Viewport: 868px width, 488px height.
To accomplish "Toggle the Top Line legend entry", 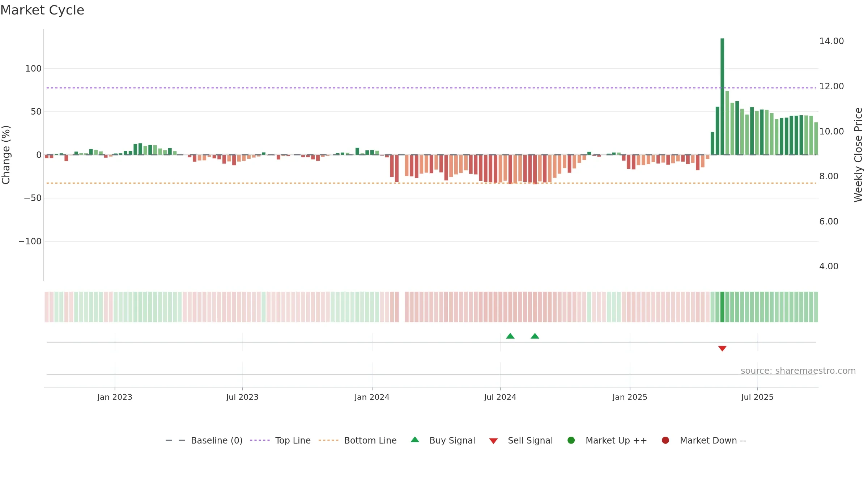I will point(280,440).
